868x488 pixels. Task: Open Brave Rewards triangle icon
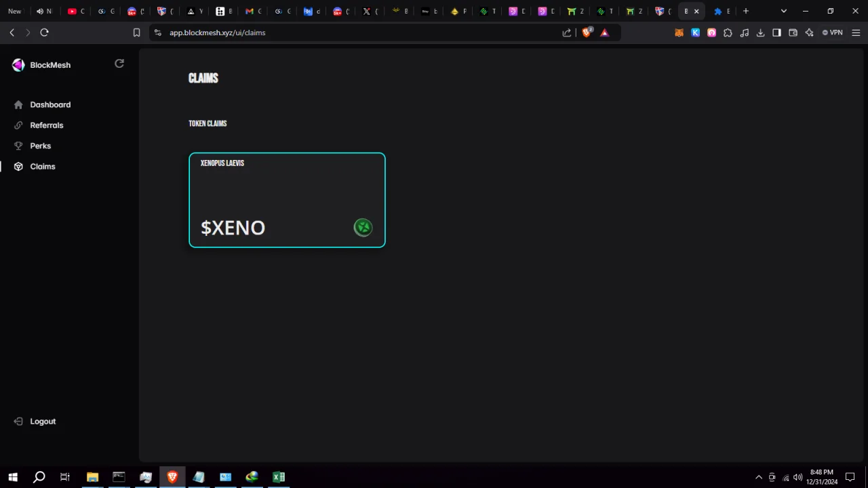(605, 33)
